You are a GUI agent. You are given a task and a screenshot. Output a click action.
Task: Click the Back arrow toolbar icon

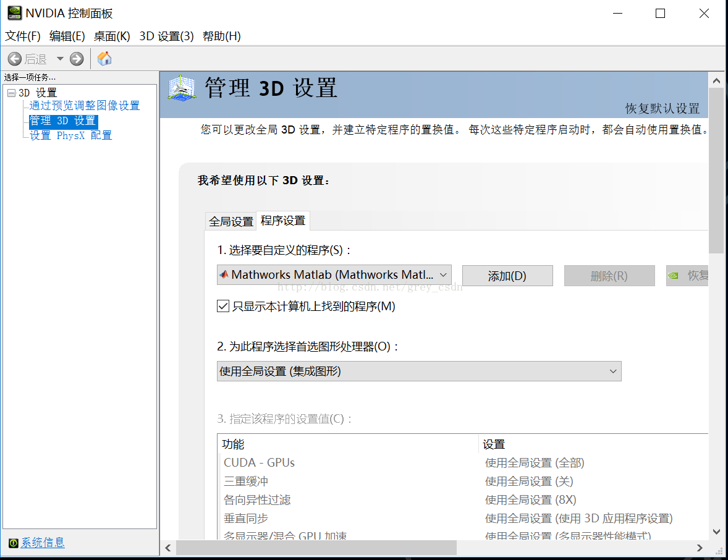point(14,59)
